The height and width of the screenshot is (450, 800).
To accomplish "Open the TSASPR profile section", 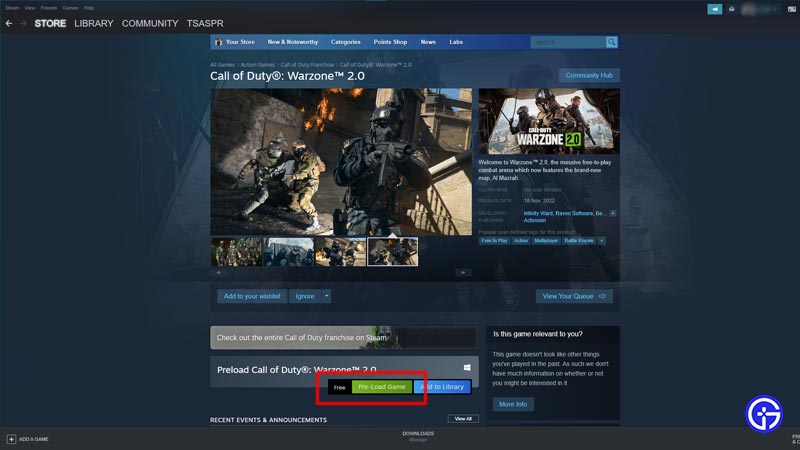I will [205, 23].
